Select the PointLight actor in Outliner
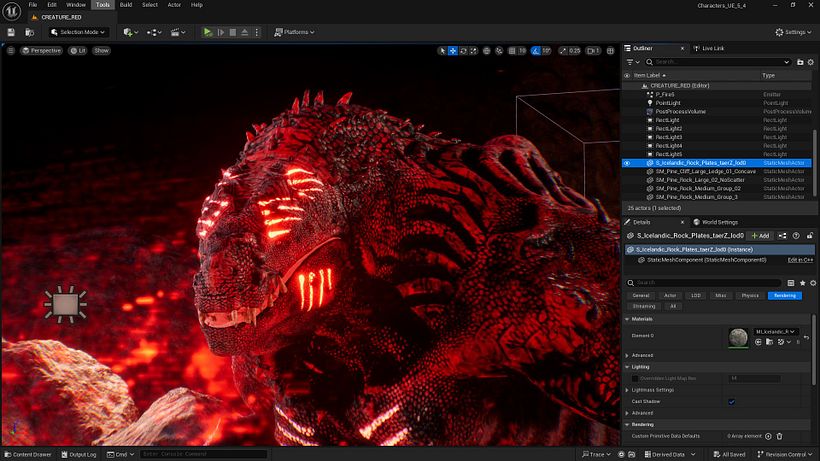 click(x=668, y=103)
